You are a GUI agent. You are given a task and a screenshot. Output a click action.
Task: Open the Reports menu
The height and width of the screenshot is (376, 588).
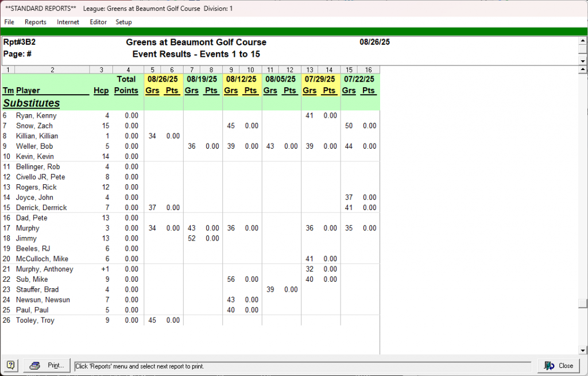tap(36, 22)
